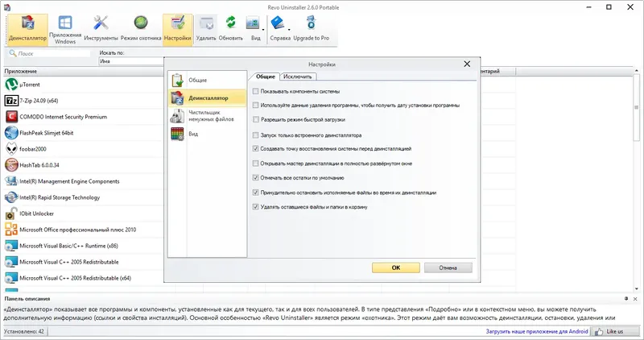The image size is (644, 340).
Task: Toggle the Используйте данные удаления программы checkbox
Action: pos(255,106)
